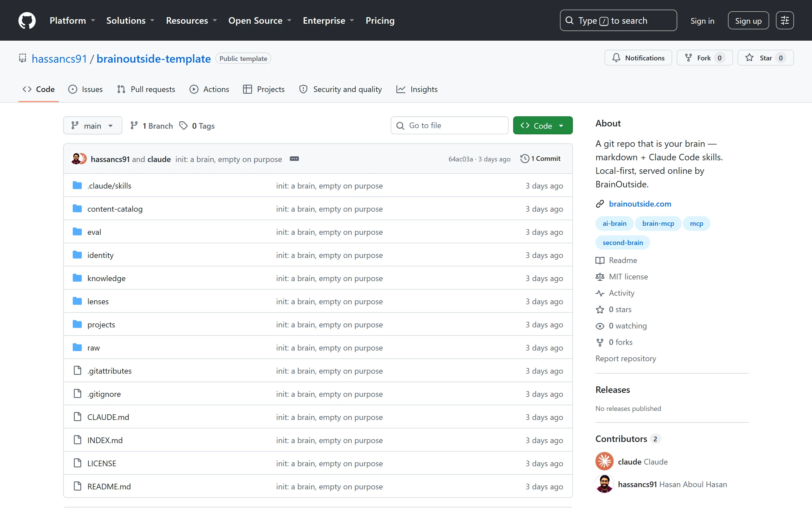
Task: Click the Pricing nav link
Action: [380, 21]
